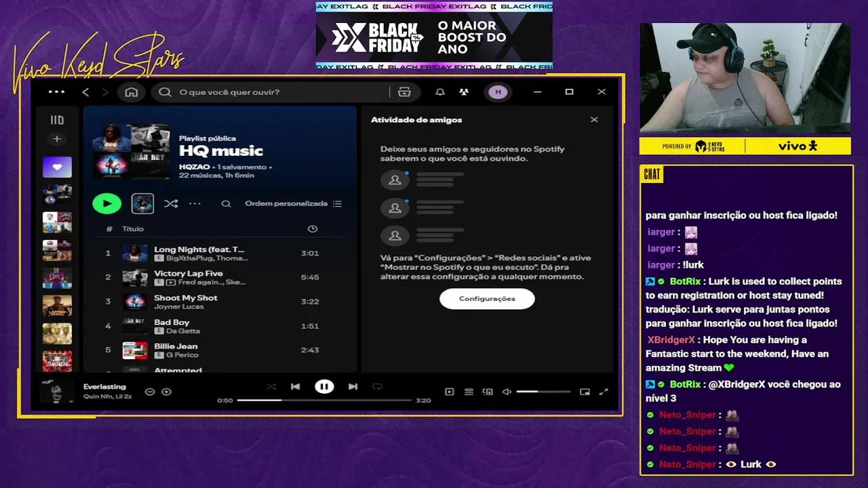Sort by duration clock column
The height and width of the screenshot is (488, 868).
pos(313,229)
